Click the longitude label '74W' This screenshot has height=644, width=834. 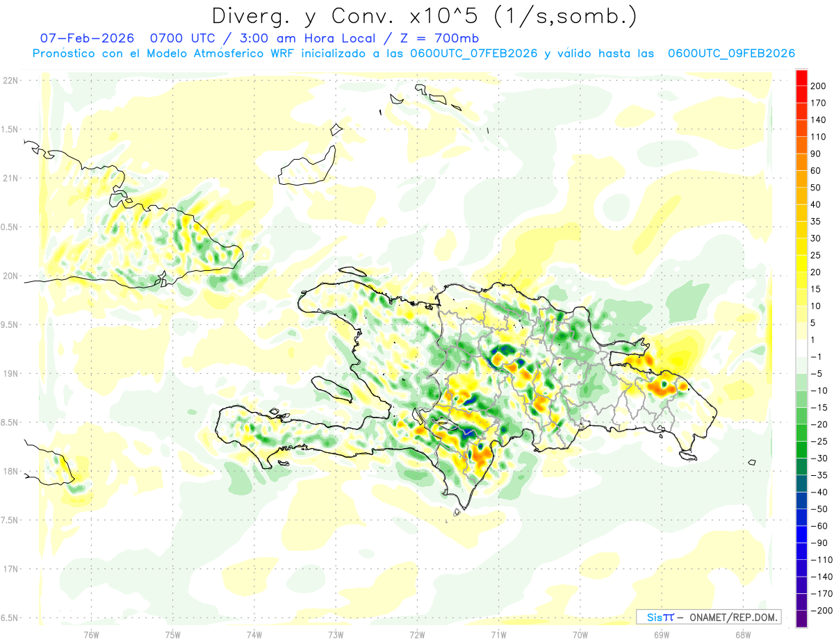point(254,634)
